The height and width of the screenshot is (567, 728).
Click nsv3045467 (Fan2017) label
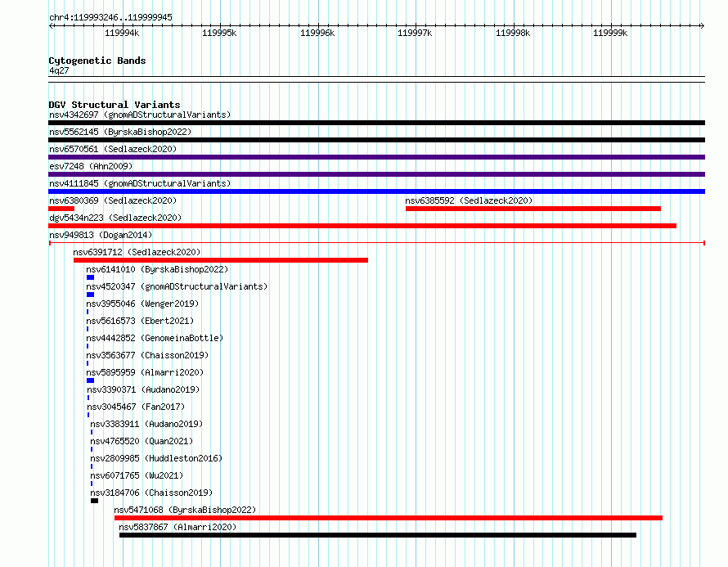(x=136, y=407)
